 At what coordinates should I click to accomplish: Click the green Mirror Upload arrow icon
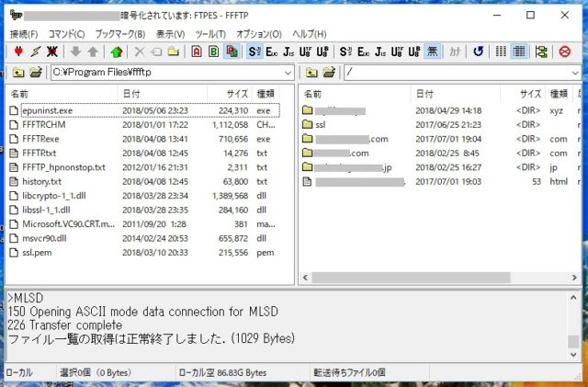tap(116, 51)
